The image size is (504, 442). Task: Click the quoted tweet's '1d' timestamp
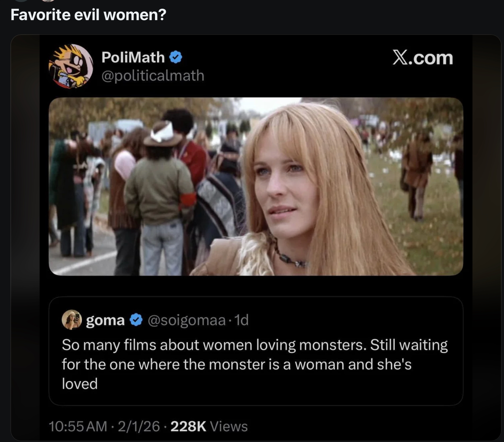tap(242, 320)
